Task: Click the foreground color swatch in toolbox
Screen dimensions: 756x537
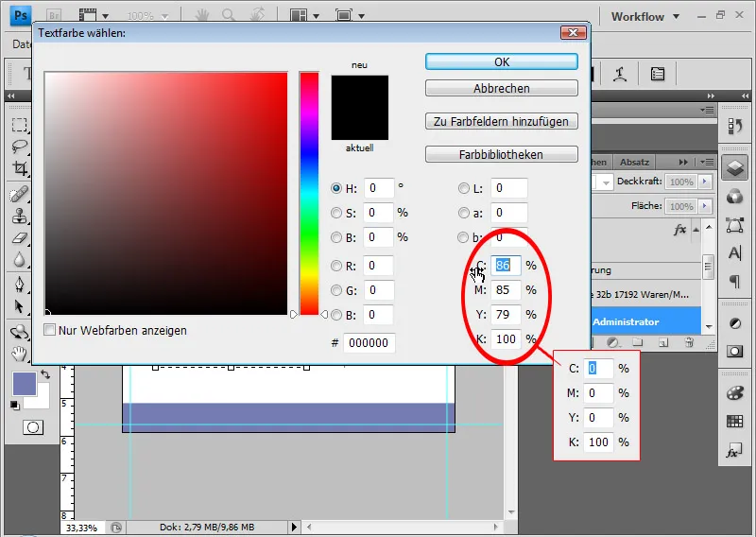Action: tap(25, 384)
